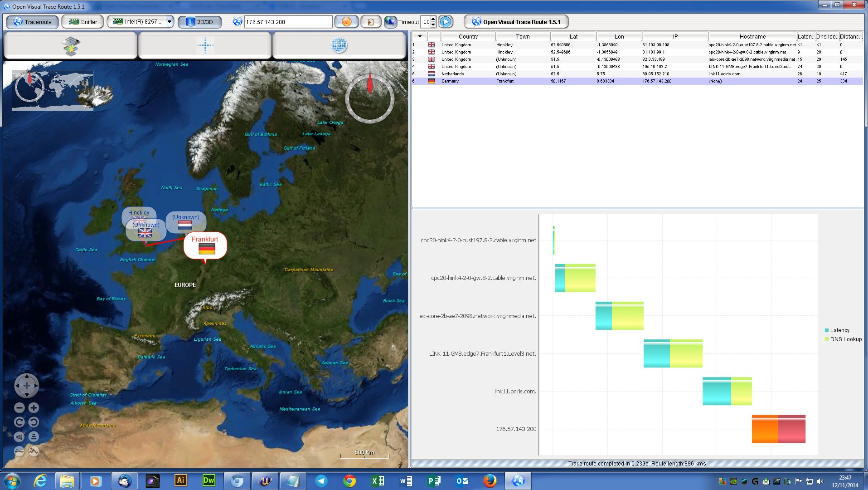Click the map zoom out minus button
This screenshot has height=490, width=868.
coord(19,408)
